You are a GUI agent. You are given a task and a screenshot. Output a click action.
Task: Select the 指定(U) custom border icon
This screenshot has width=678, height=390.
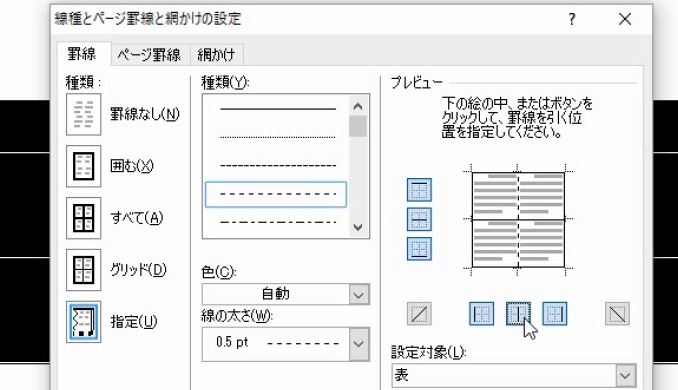pyautogui.click(x=83, y=322)
